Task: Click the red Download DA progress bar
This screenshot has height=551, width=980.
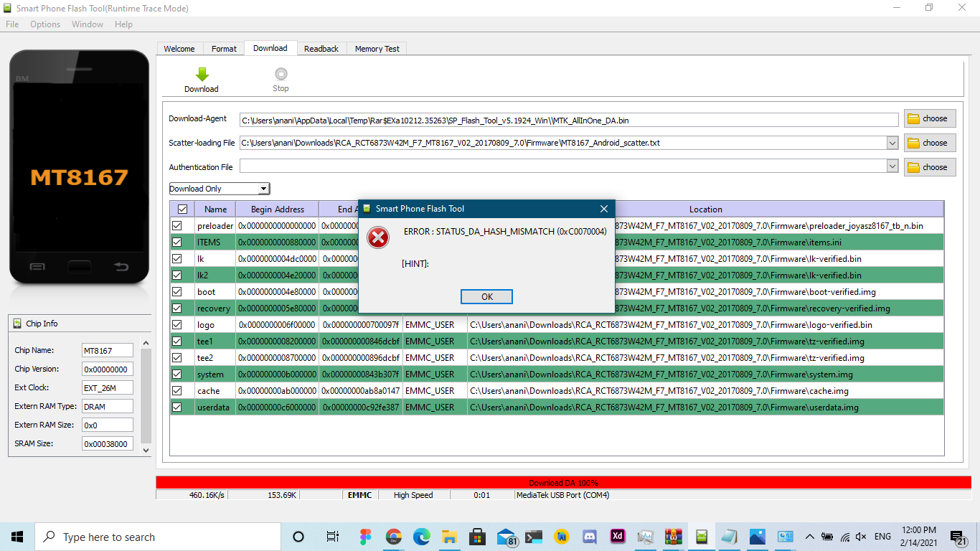Action: coord(563,483)
